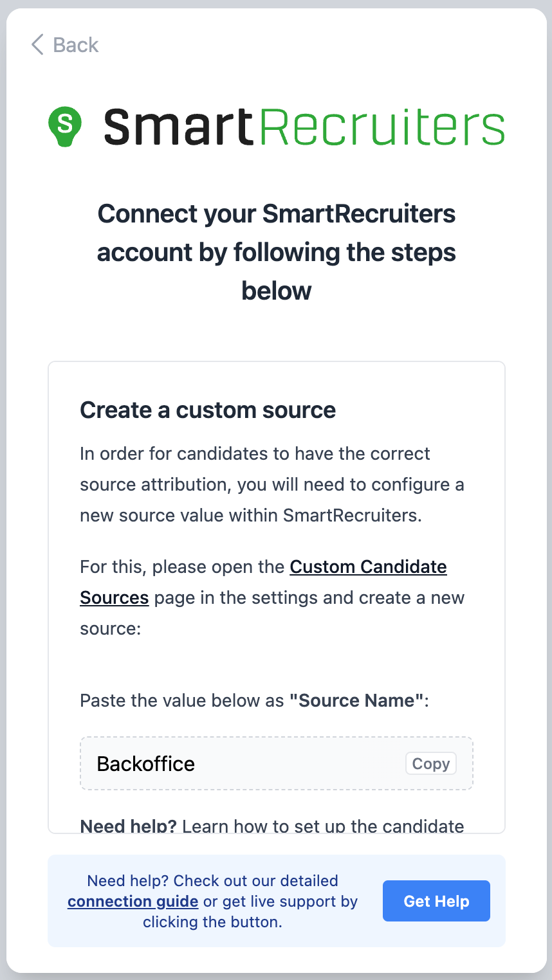The width and height of the screenshot is (552, 980).
Task: Copy the Backoffice source name
Action: [430, 763]
